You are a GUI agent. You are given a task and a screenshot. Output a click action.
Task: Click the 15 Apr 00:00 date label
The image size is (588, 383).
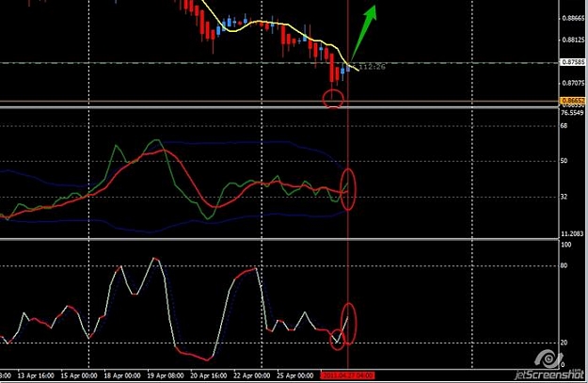[79, 375]
